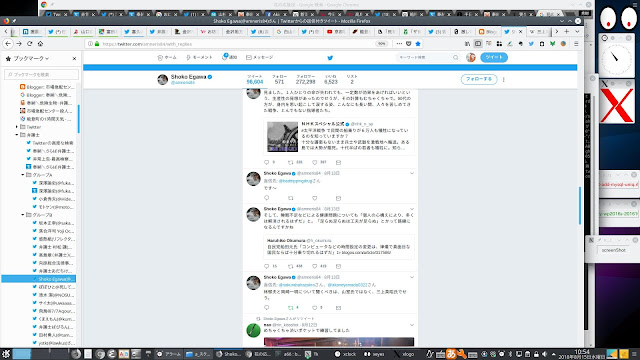Viewport: 640px width, 360px height.
Task: Click the Twitter bird logo in the site header
Action: point(330,58)
